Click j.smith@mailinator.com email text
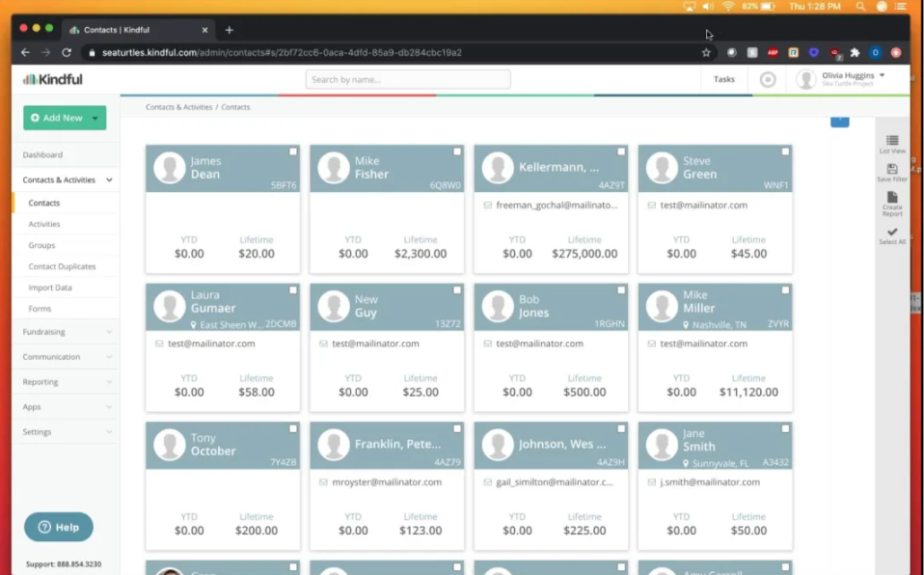The image size is (924, 575). [710, 482]
